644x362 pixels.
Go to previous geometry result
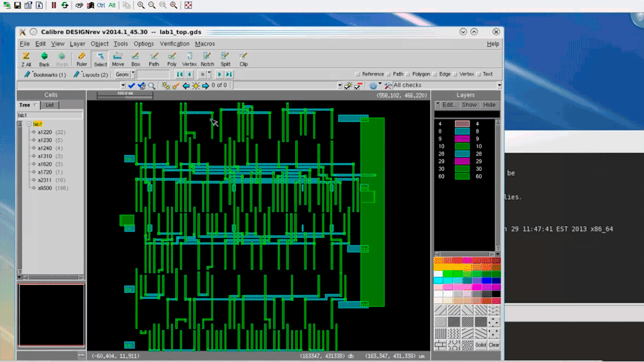pyautogui.click(x=189, y=74)
